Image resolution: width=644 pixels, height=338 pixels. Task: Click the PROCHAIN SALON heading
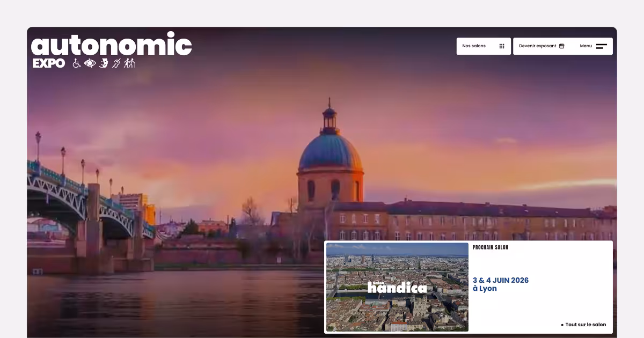490,247
